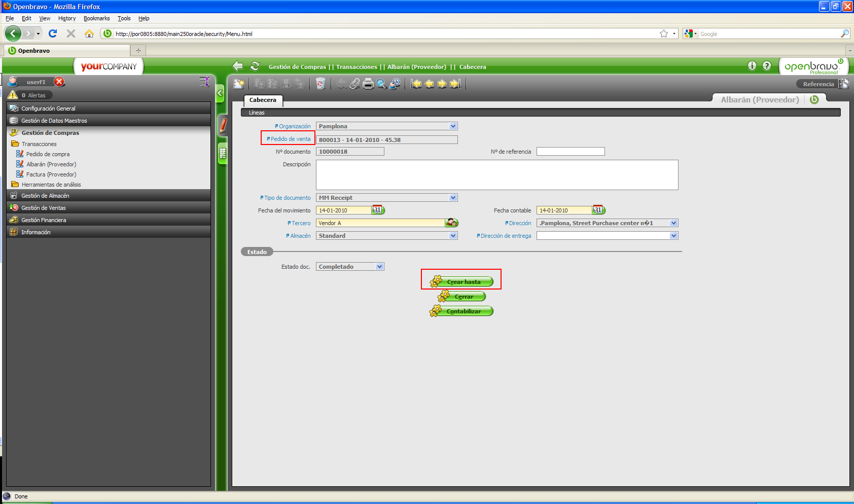This screenshot has height=504, width=854.
Task: Expand the Gestión de Ventas section
Action: (x=109, y=207)
